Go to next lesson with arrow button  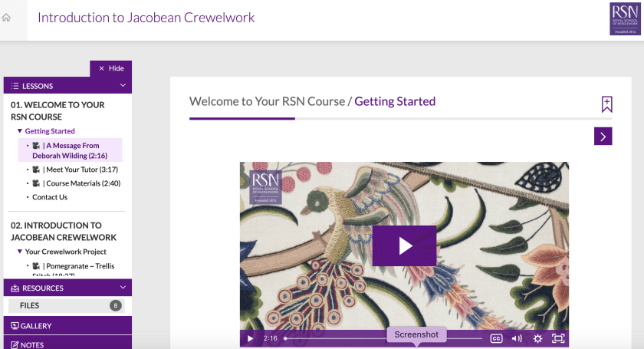coord(603,137)
